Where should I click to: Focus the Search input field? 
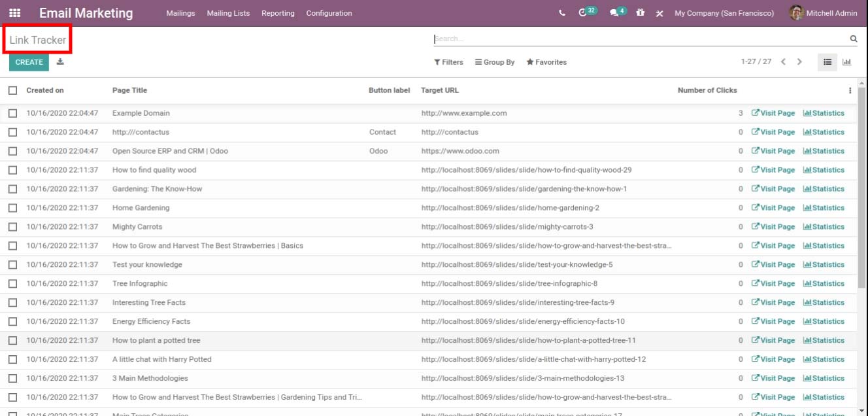click(641, 39)
